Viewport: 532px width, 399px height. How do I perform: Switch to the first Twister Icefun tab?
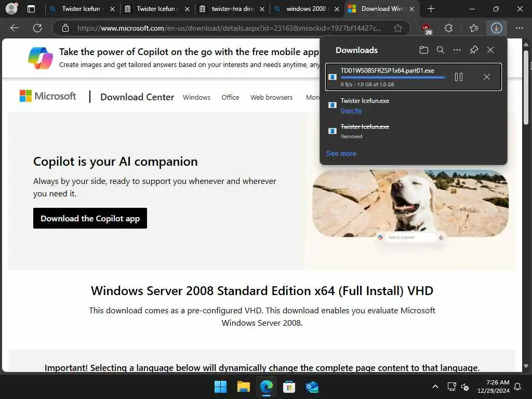pos(82,9)
